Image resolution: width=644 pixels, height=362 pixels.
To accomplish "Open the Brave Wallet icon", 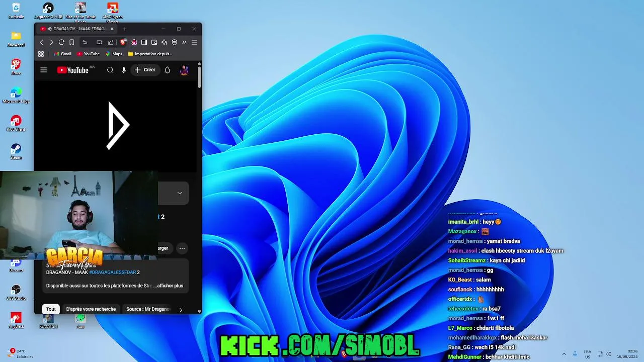I will pyautogui.click(x=154, y=42).
